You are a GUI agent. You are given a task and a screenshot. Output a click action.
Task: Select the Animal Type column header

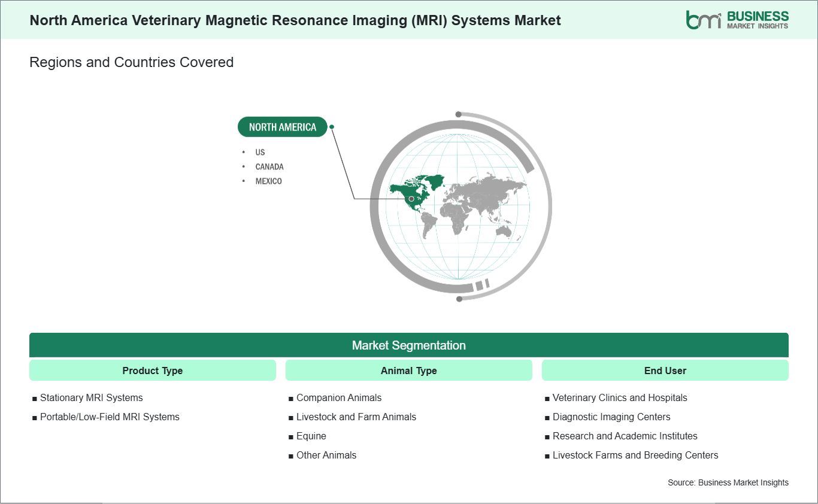[409, 371]
